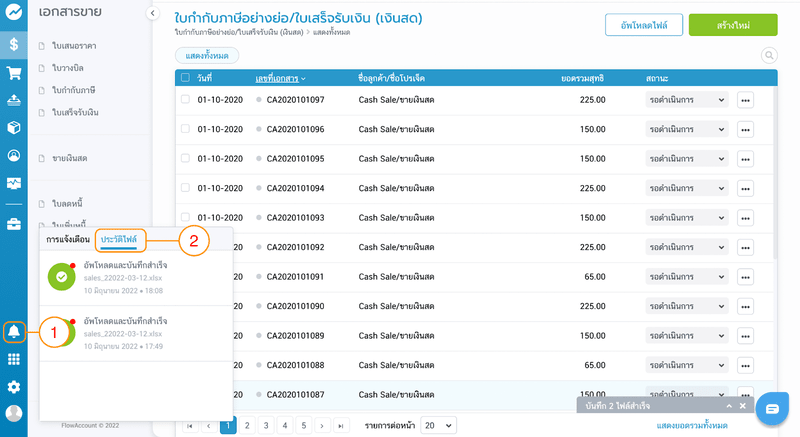The image size is (800, 437).
Task: Click the green สร้างใหม่ button
Action: pyautogui.click(x=733, y=25)
